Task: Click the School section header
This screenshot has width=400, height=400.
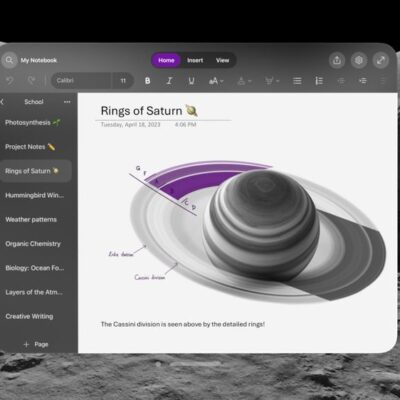Action: (x=34, y=102)
